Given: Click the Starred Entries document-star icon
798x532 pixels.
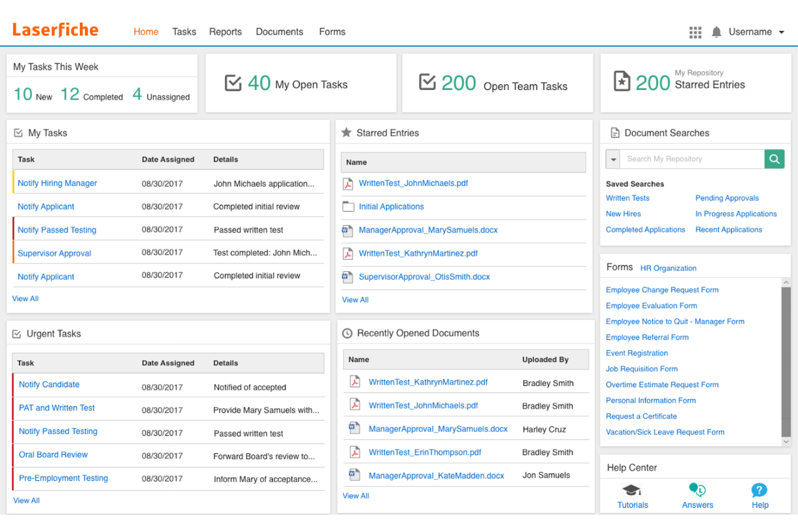Looking at the screenshot, I should click(622, 81).
